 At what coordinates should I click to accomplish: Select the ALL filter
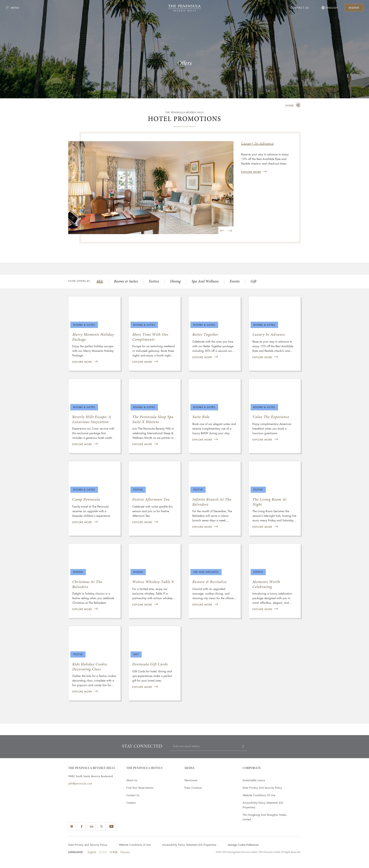[100, 281]
